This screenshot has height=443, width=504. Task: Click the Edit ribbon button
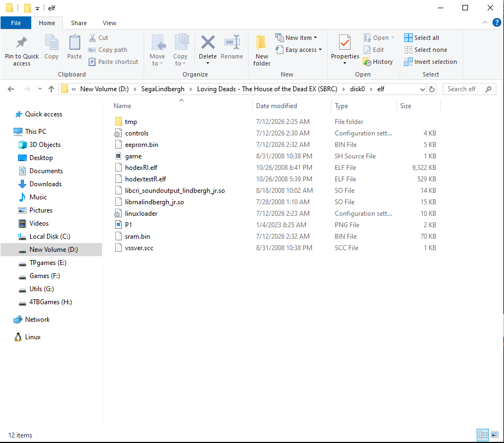tap(373, 50)
